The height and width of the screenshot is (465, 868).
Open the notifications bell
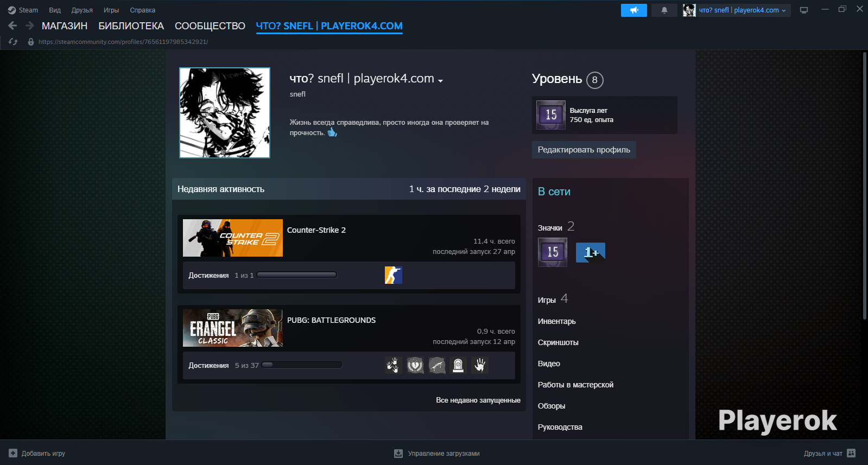[x=664, y=10]
